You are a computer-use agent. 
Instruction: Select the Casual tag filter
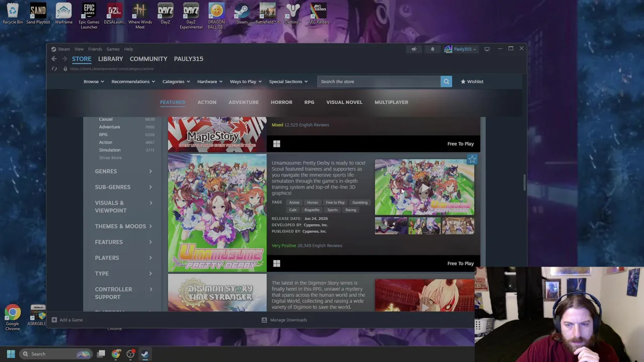[x=106, y=119]
